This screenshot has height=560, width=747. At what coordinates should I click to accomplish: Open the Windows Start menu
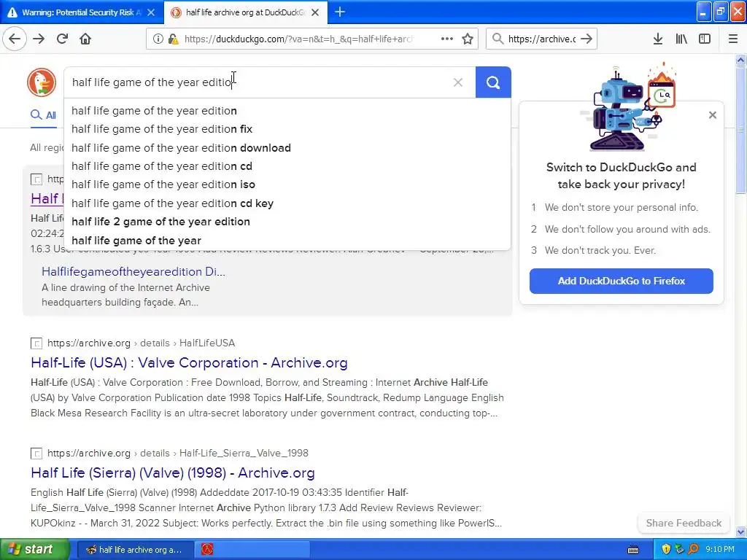click(35, 549)
